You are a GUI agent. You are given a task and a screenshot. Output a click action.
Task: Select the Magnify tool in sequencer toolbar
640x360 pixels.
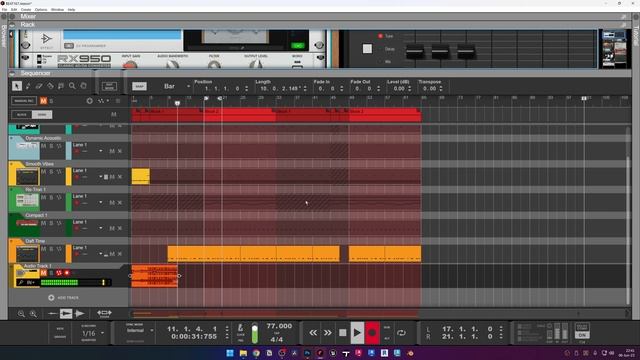pyautogui.click(x=72, y=86)
